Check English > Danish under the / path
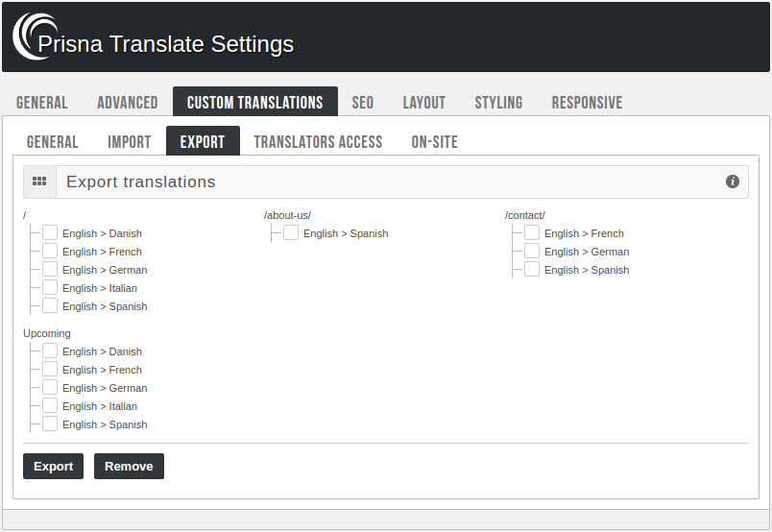Image resolution: width=772 pixels, height=532 pixels. [50, 232]
